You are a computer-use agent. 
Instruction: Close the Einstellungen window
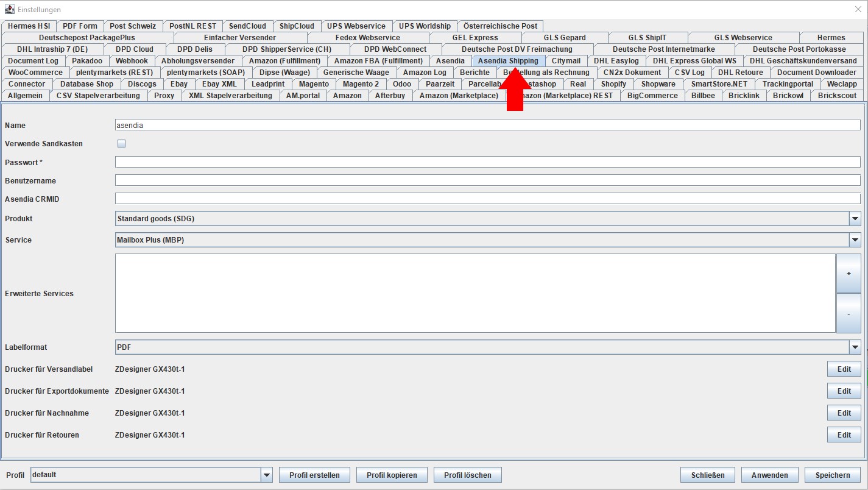858,9
